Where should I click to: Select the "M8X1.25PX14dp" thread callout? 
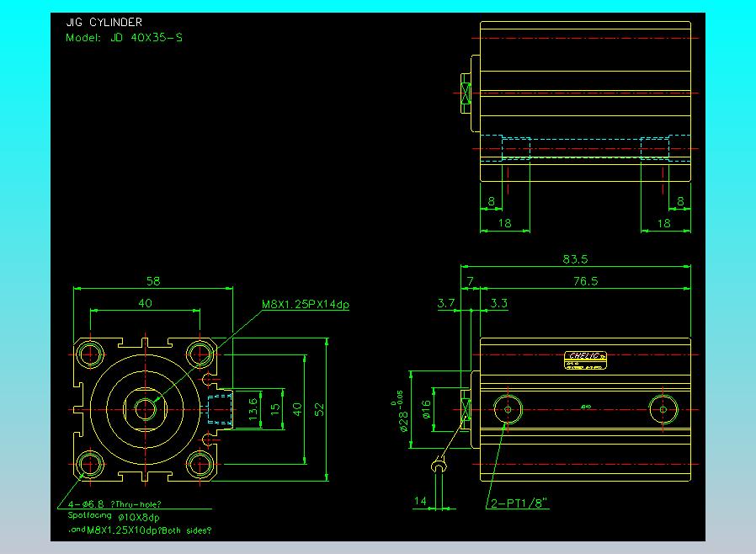(x=306, y=304)
